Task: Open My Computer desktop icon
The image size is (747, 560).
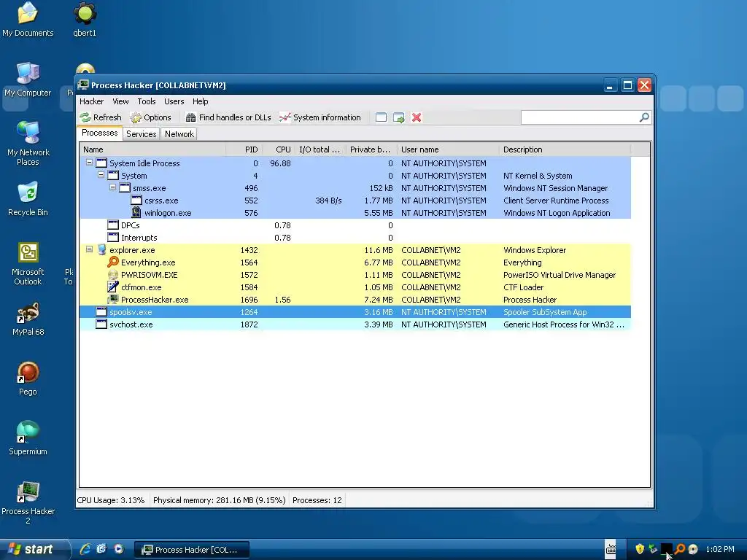Action: (x=28, y=80)
